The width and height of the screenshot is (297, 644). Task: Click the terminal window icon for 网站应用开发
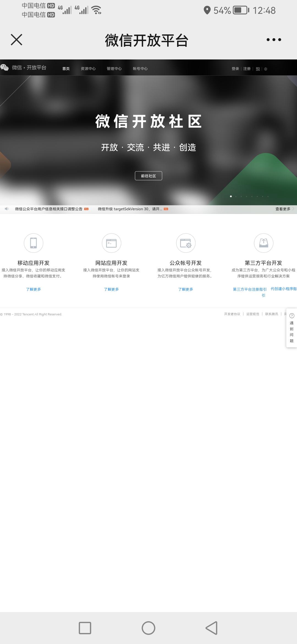[111, 243]
